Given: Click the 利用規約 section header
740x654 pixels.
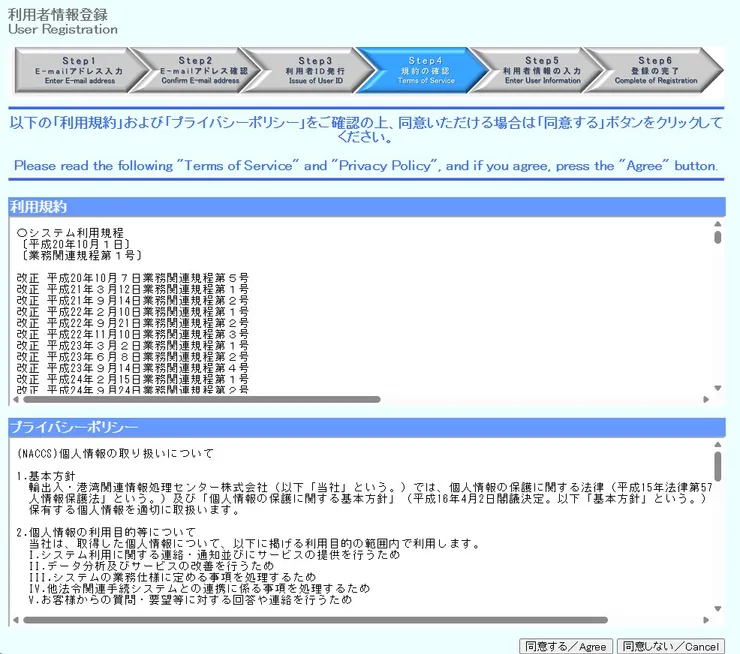Looking at the screenshot, I should pos(367,207).
